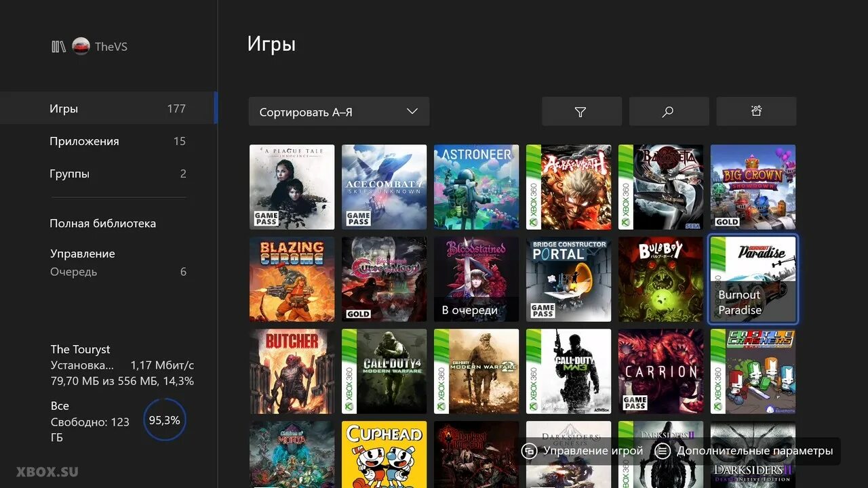Open the Cuphead game tile

(x=384, y=455)
